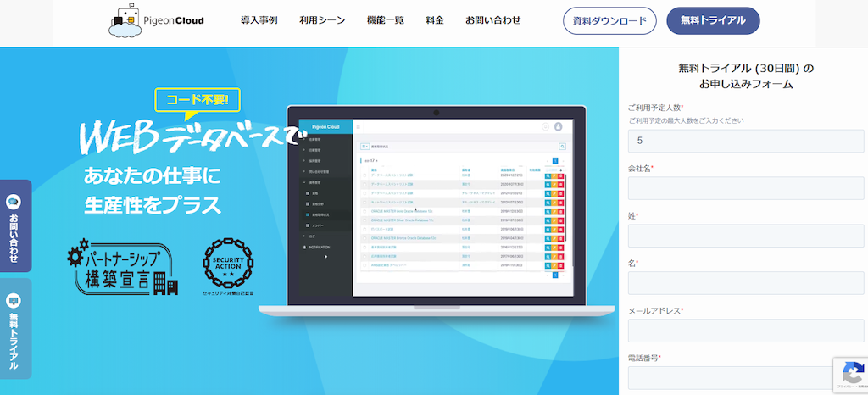Focus the 会社名 input field
868x395 pixels.
746,188
